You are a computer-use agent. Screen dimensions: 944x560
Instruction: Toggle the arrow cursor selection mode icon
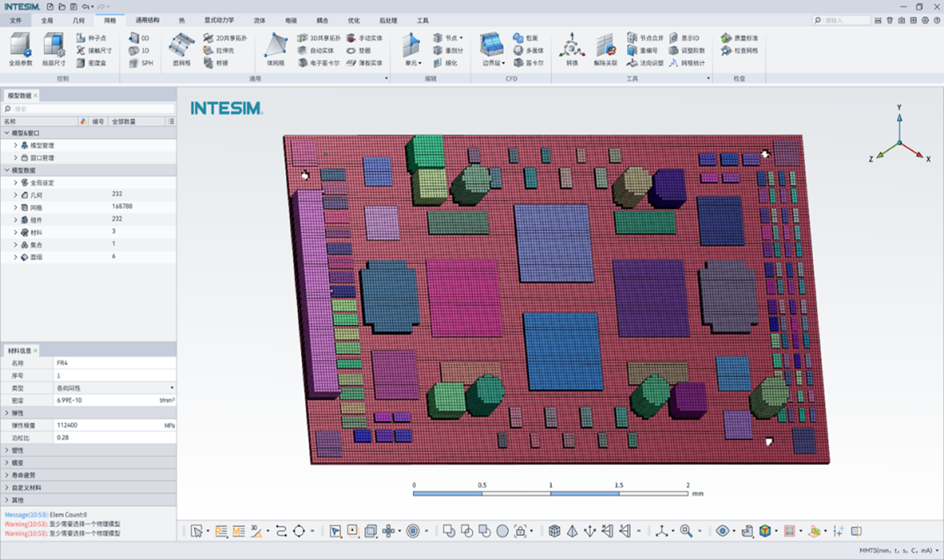point(197,531)
